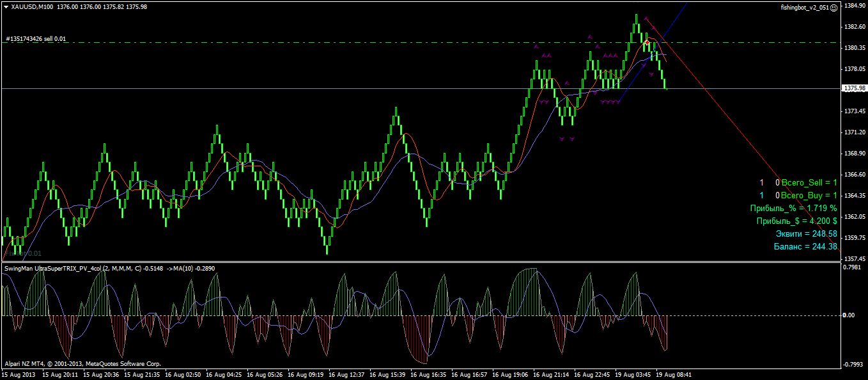Click the Всего_Buy = 1 label
Viewport: 868px width, 380px height.
point(809,196)
